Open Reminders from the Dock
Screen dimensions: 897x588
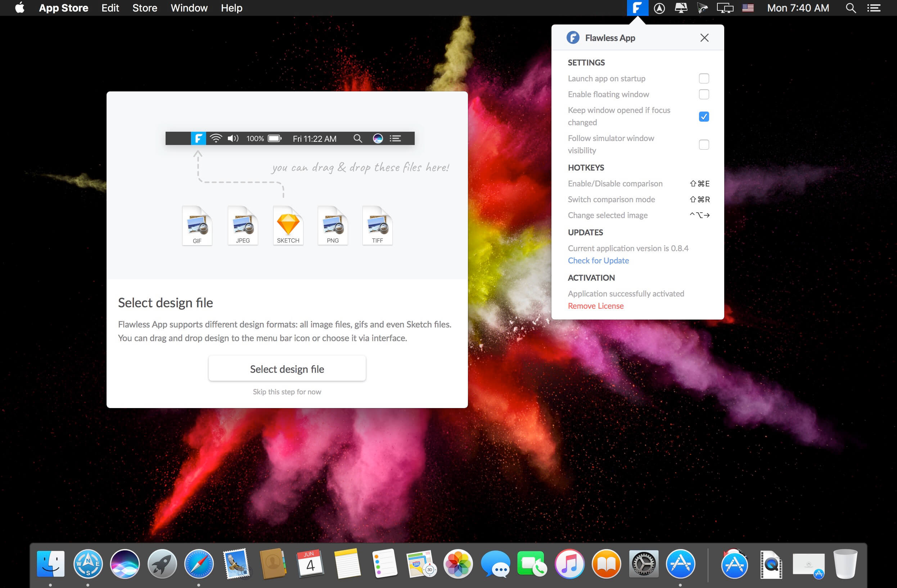pos(384,564)
